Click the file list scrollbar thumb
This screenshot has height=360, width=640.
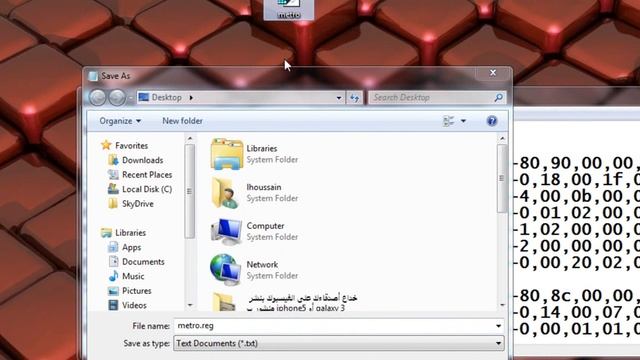point(502,178)
